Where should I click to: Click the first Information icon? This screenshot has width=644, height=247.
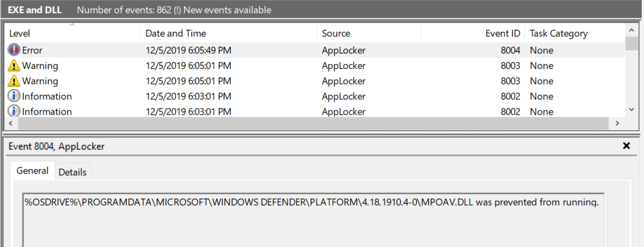coord(14,96)
